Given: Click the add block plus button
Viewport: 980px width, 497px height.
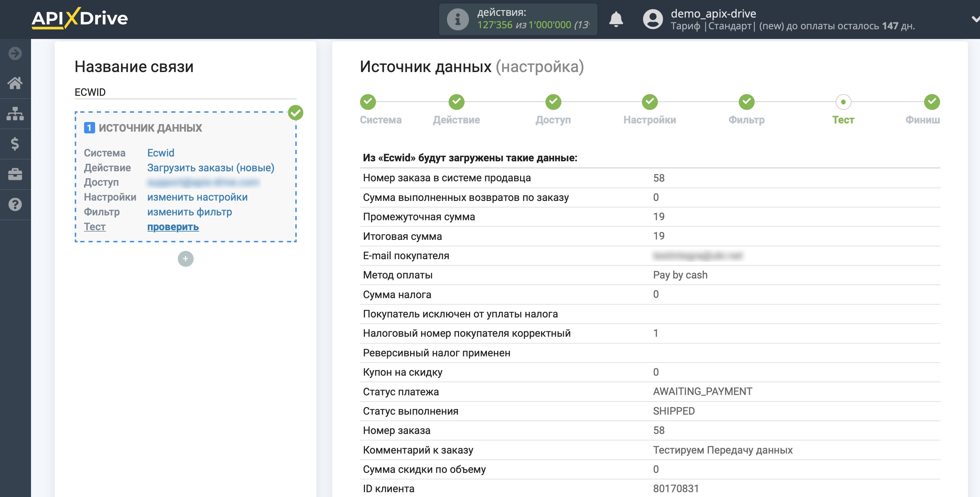Looking at the screenshot, I should coord(186,259).
